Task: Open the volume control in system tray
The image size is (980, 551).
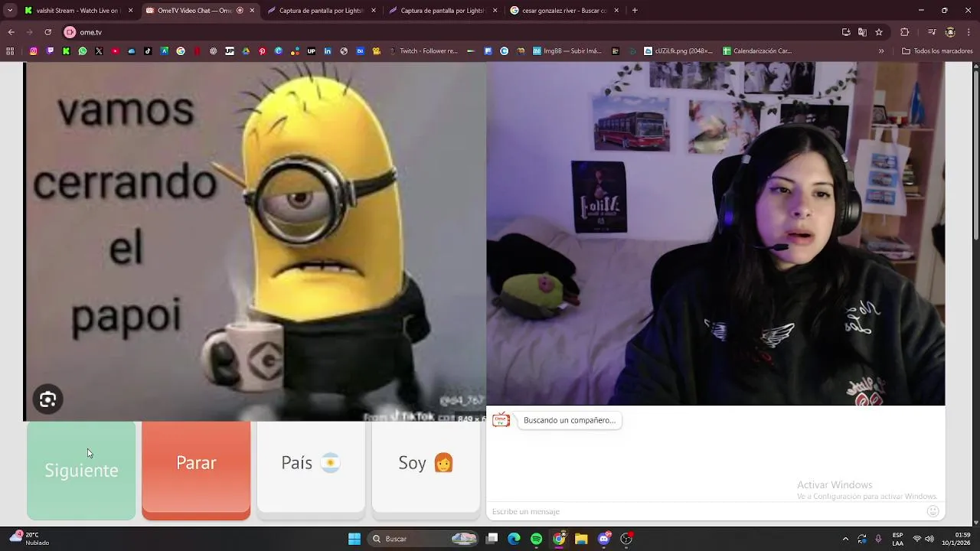Action: tap(929, 539)
